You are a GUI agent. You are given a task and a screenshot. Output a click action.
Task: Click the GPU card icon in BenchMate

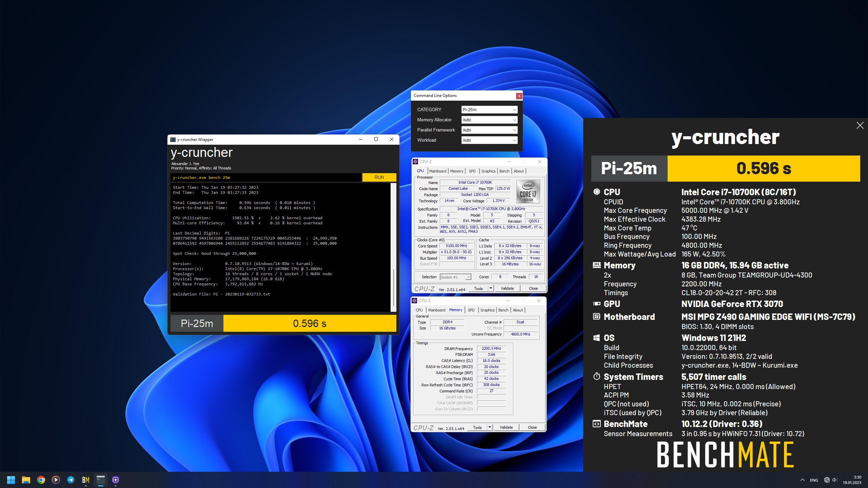596,304
